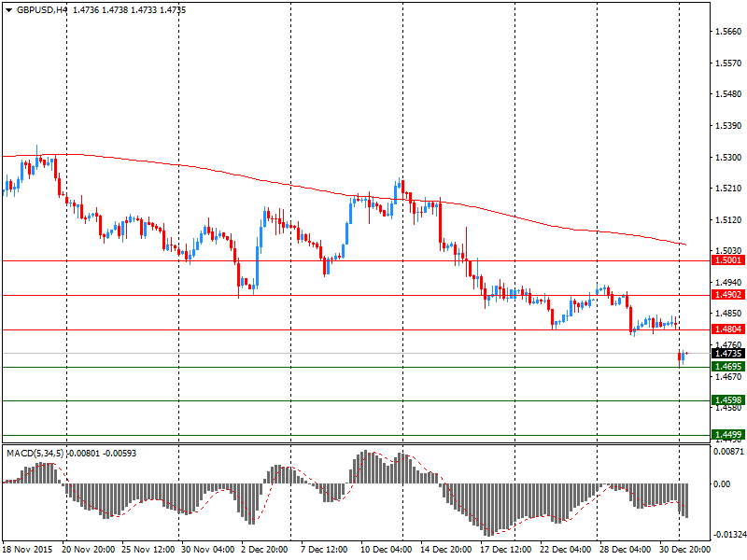Viewport: 747px width, 560px height.
Task: Click the 20 Nov 20:00 time label
Action: tap(88, 549)
